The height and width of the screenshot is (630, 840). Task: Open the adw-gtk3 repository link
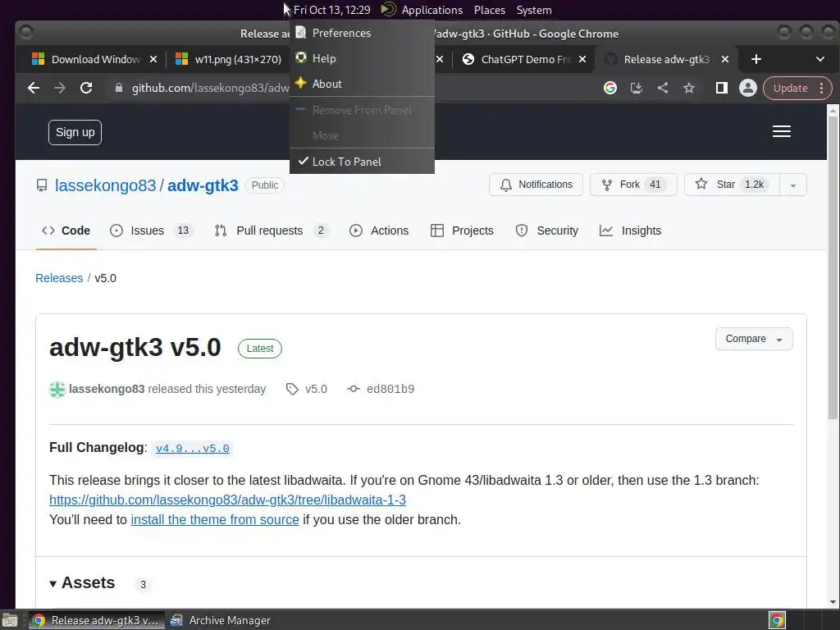(x=203, y=185)
